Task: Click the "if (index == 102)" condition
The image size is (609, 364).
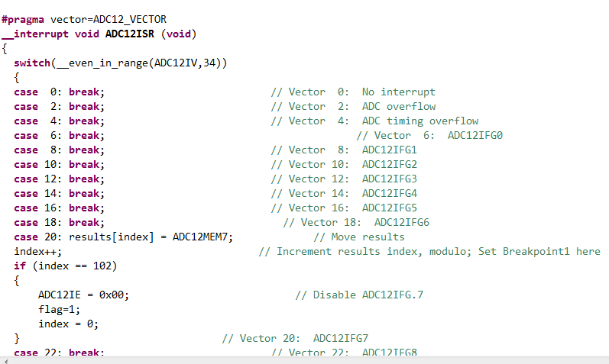Action: coord(65,266)
